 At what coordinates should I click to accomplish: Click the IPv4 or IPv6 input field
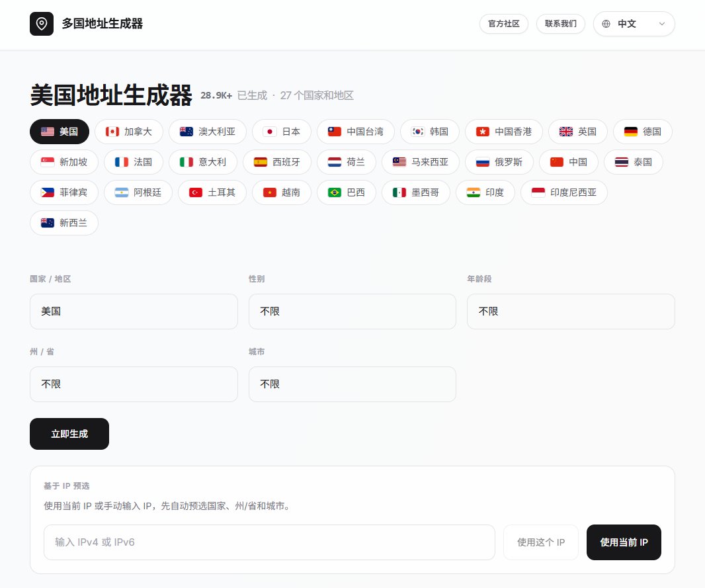tap(269, 542)
